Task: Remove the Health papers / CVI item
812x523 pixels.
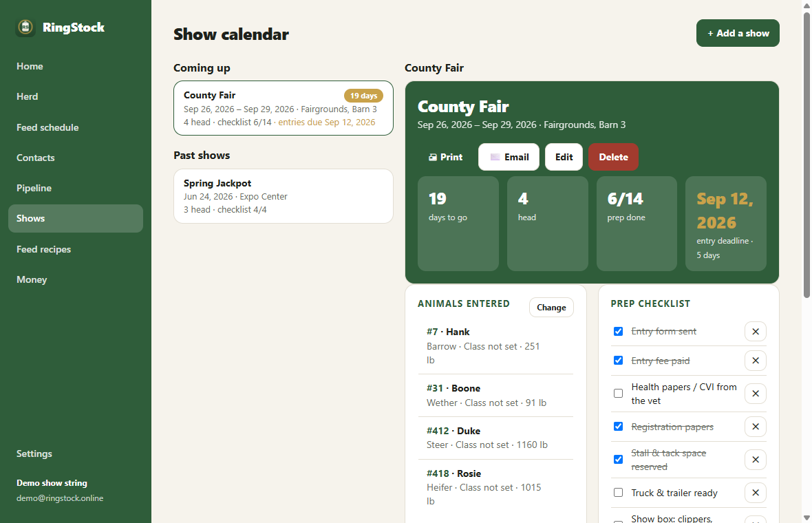Action: pos(756,394)
